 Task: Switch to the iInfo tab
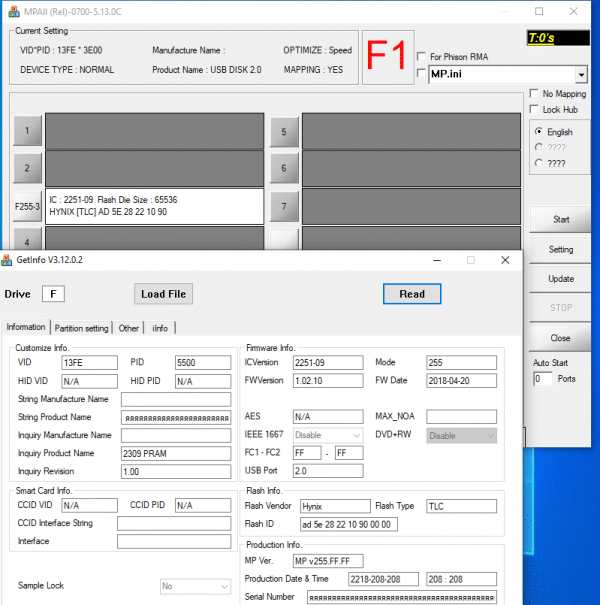[x=160, y=328]
